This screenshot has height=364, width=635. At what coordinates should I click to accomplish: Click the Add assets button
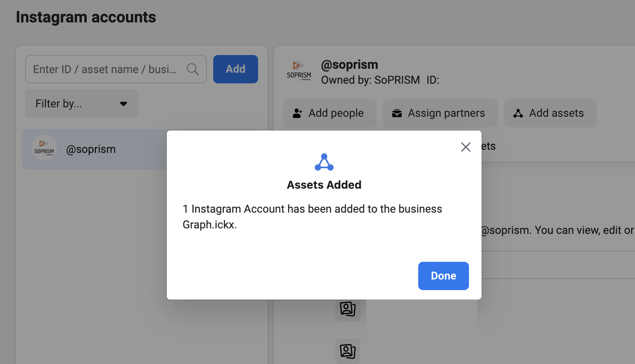(x=550, y=113)
